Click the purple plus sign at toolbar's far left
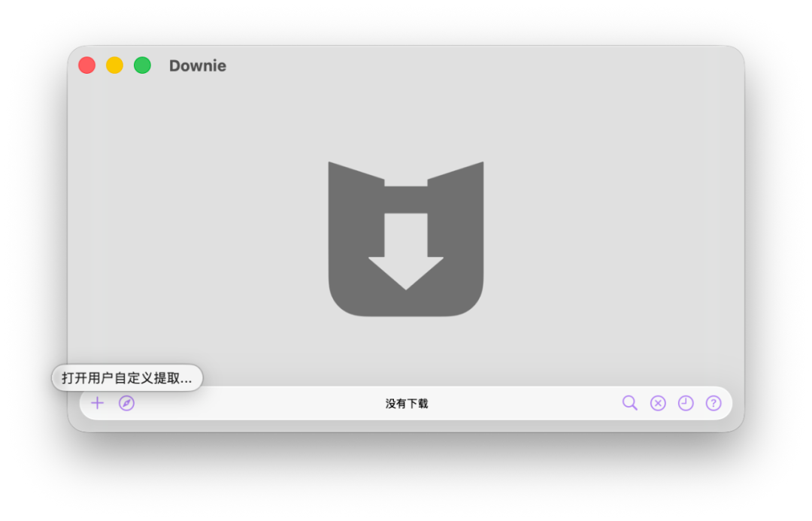The image size is (812, 521). tap(97, 403)
